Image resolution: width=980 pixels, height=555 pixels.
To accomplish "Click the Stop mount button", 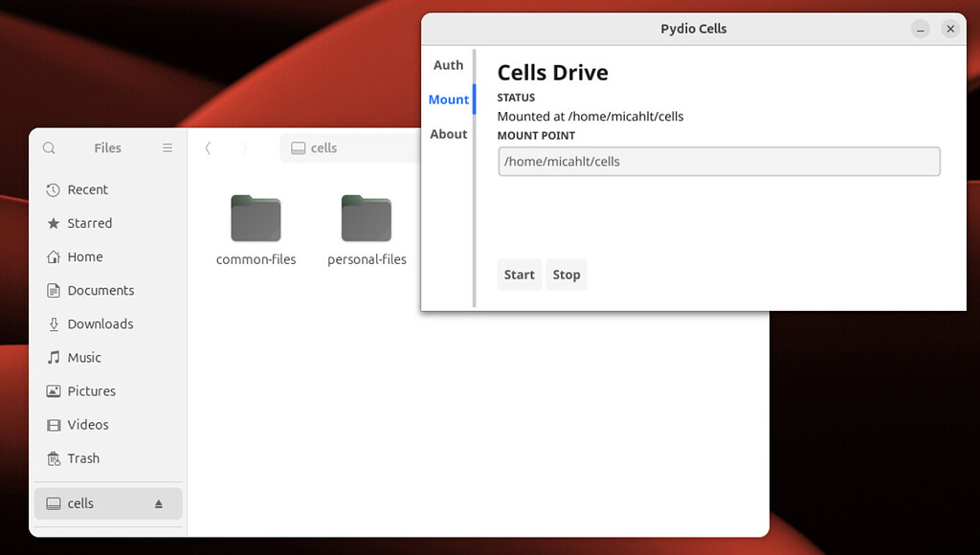I will [x=567, y=275].
